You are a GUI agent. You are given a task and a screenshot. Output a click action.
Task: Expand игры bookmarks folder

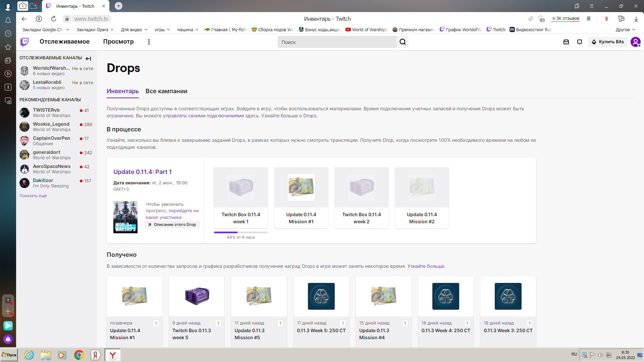162,29
